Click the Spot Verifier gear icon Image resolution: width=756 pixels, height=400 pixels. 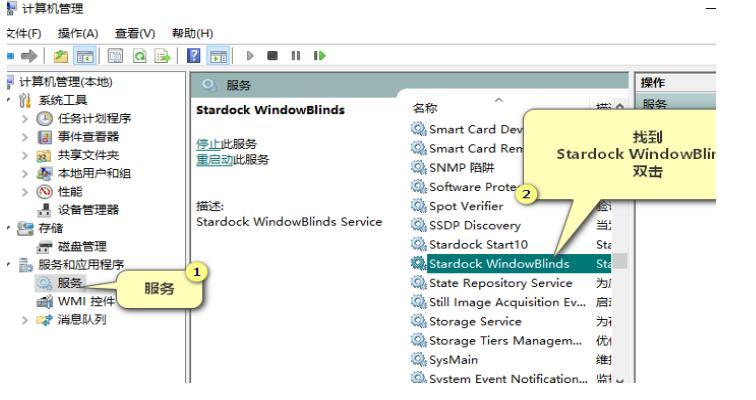pyautogui.click(x=418, y=206)
